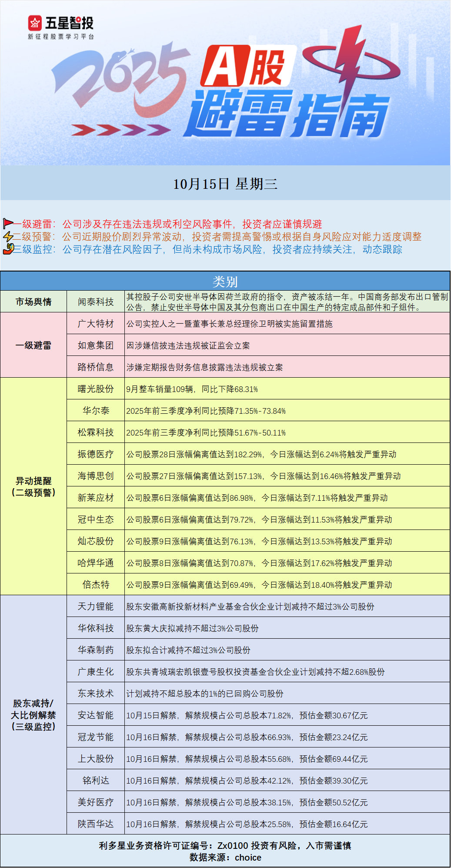Click the 利多星业务资格许可证编号 disclaimer text

[225, 845]
